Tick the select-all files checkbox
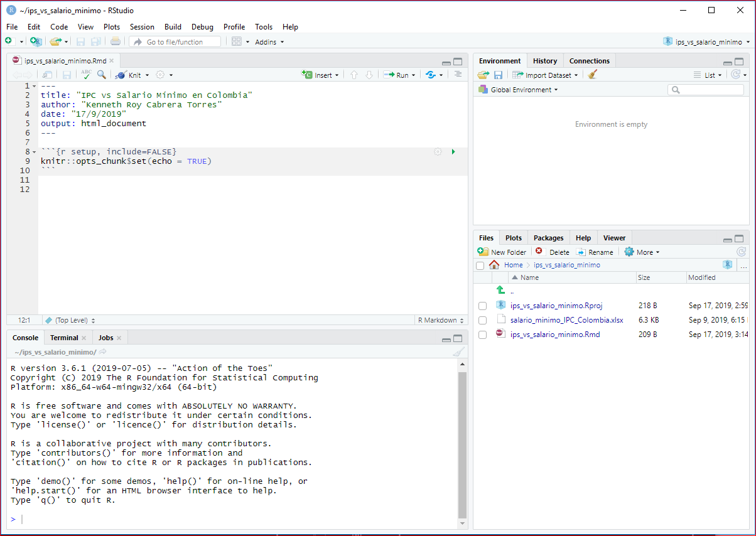Image resolution: width=756 pixels, height=536 pixels. [480, 265]
